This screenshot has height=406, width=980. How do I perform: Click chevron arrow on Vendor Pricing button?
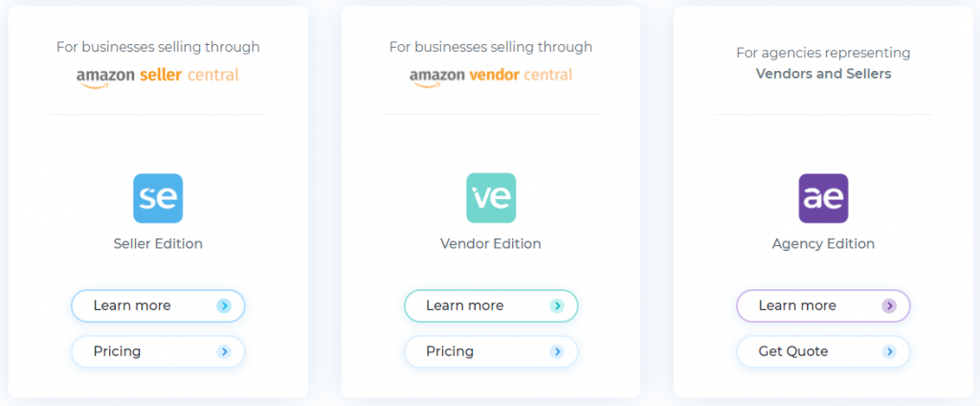[556, 351]
